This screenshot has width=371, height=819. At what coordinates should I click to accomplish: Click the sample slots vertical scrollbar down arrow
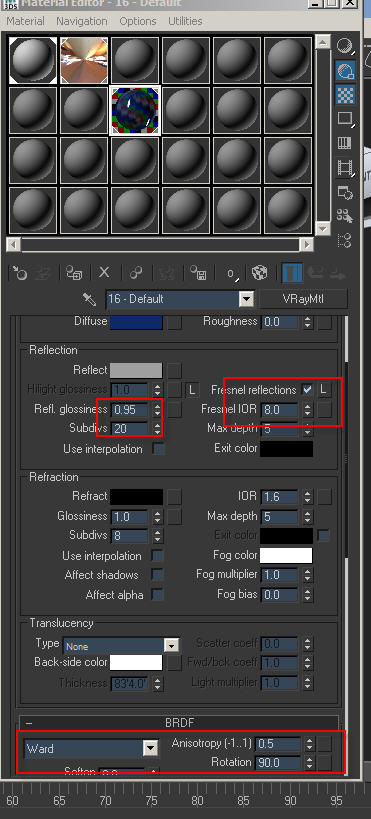(323, 228)
